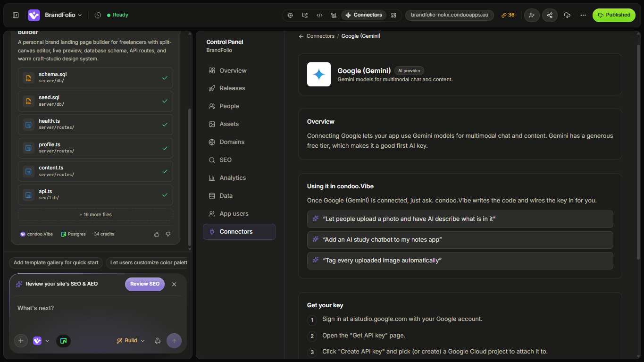The image size is (644, 362).
Task: Open the Build mode dropdown
Action: (131, 341)
